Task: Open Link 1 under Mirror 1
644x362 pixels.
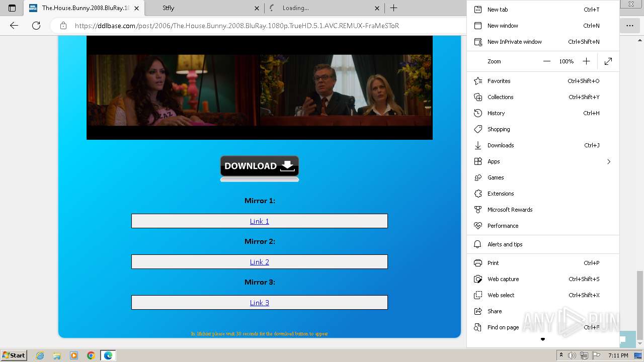Action: click(x=260, y=221)
